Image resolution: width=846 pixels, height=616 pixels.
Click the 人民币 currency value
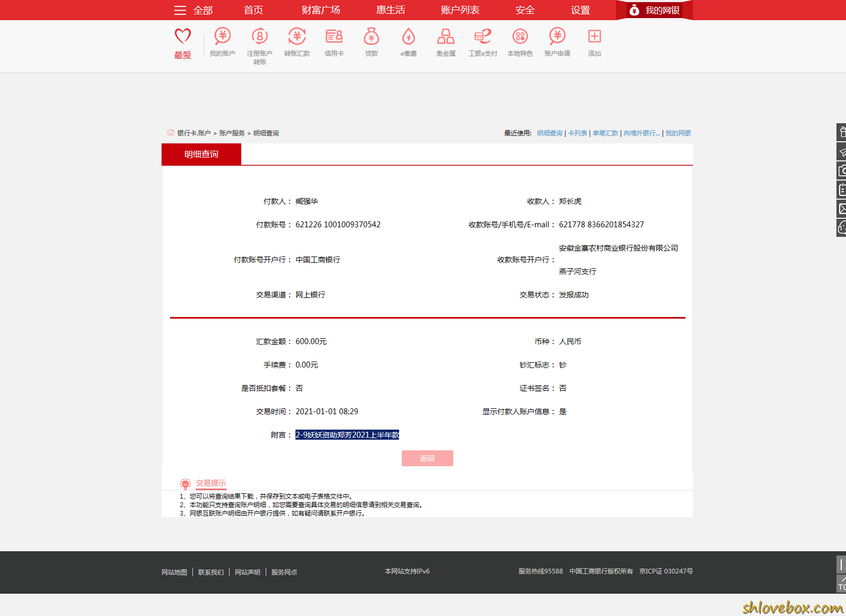[570, 341]
